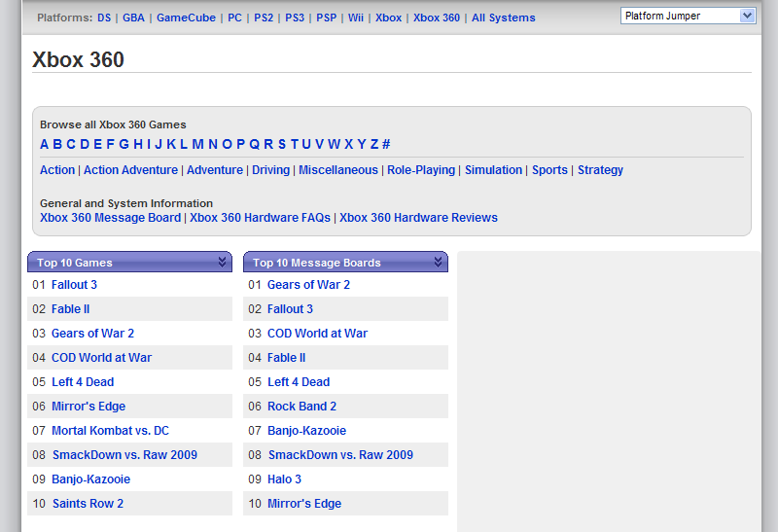Open Xbox 360 Hardware FAQs

pos(260,217)
